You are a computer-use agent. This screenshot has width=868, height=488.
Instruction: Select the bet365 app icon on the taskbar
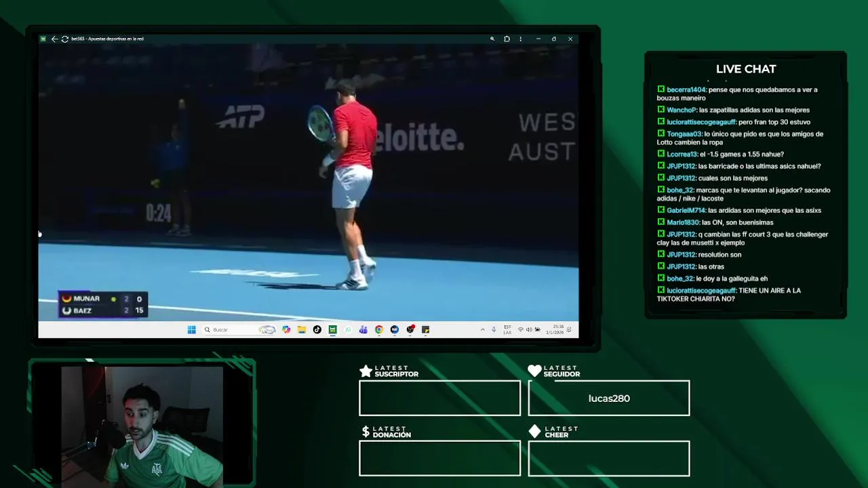coord(332,329)
